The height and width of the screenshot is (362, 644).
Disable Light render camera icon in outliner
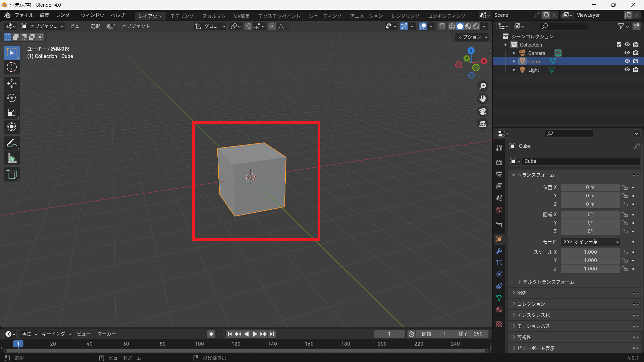coord(636,70)
